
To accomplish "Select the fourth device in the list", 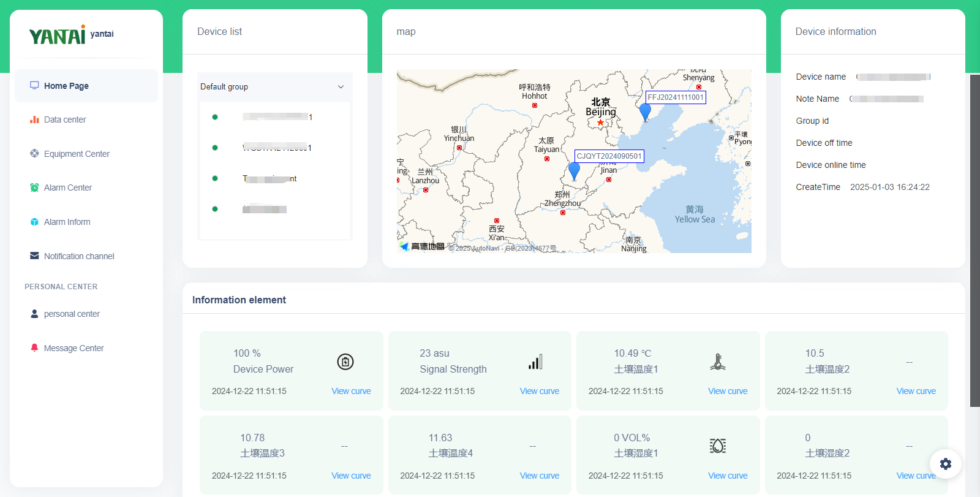I will coord(274,209).
